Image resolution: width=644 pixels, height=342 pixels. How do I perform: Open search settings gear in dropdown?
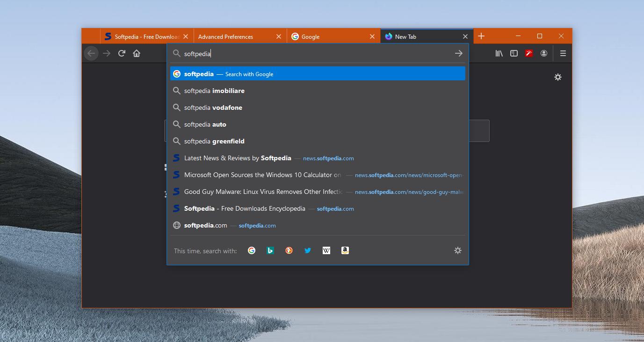click(458, 250)
